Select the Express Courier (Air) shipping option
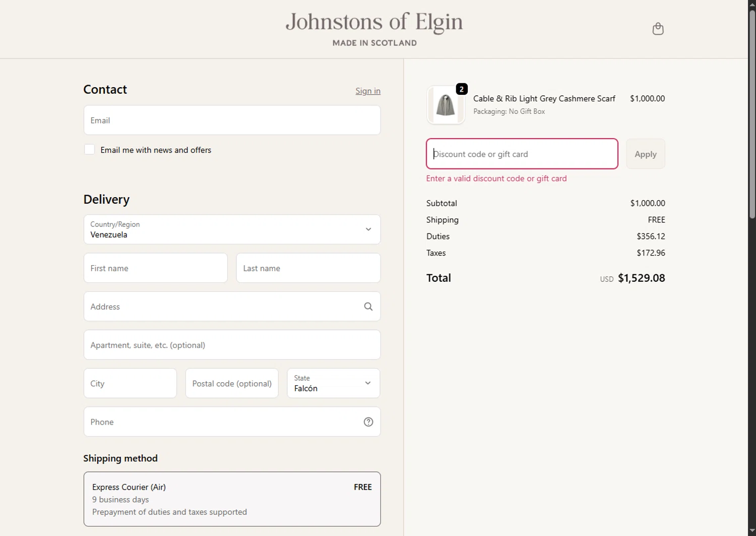Image resolution: width=756 pixels, height=536 pixels. pos(232,499)
